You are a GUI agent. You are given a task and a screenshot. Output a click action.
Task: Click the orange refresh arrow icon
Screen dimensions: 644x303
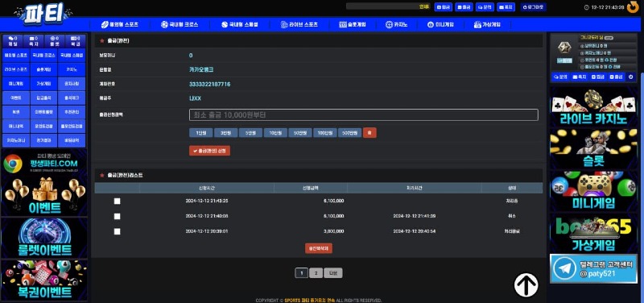633,7
